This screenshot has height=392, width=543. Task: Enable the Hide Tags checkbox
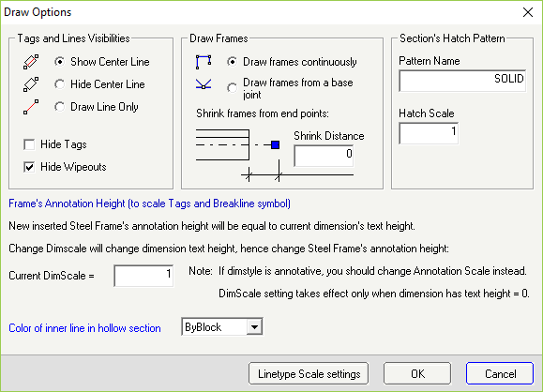[29, 144]
